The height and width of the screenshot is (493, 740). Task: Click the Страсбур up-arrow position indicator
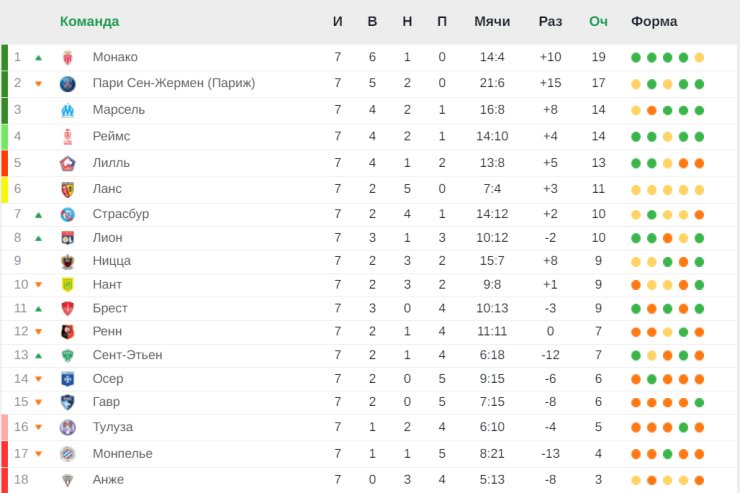39,215
